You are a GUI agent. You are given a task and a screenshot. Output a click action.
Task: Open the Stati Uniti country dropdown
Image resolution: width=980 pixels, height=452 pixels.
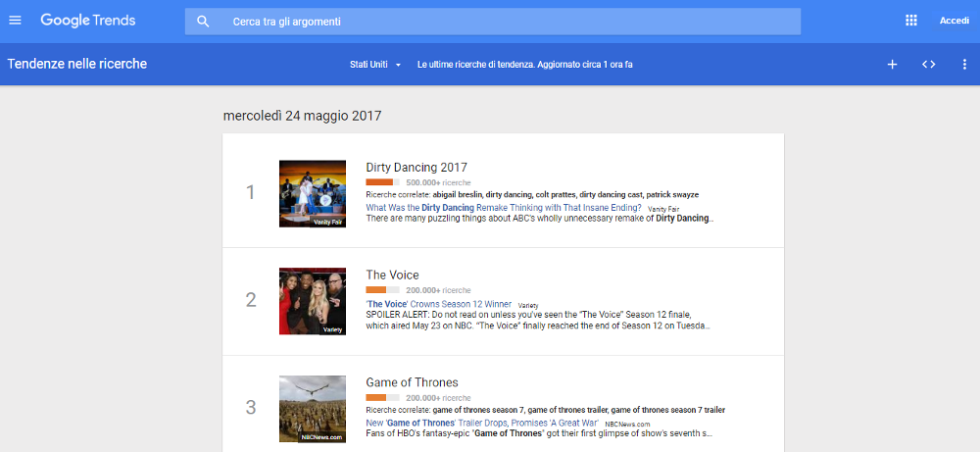[x=375, y=65]
